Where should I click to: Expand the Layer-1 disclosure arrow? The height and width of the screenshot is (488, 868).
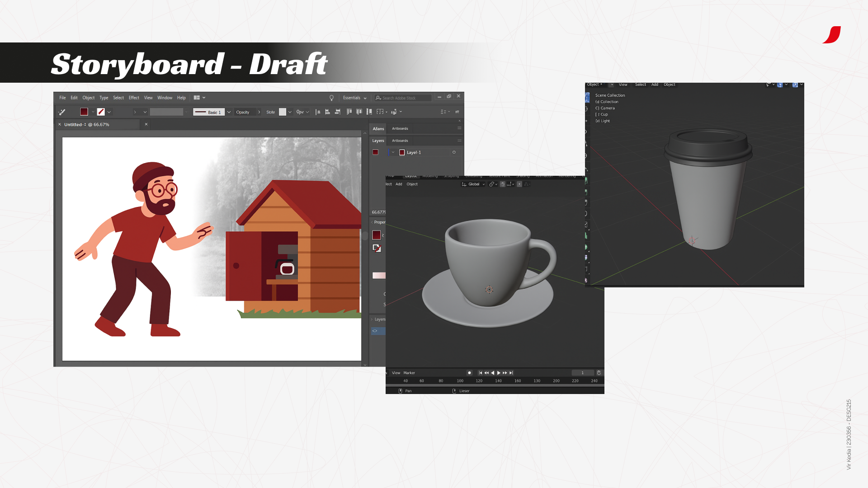pyautogui.click(x=393, y=152)
